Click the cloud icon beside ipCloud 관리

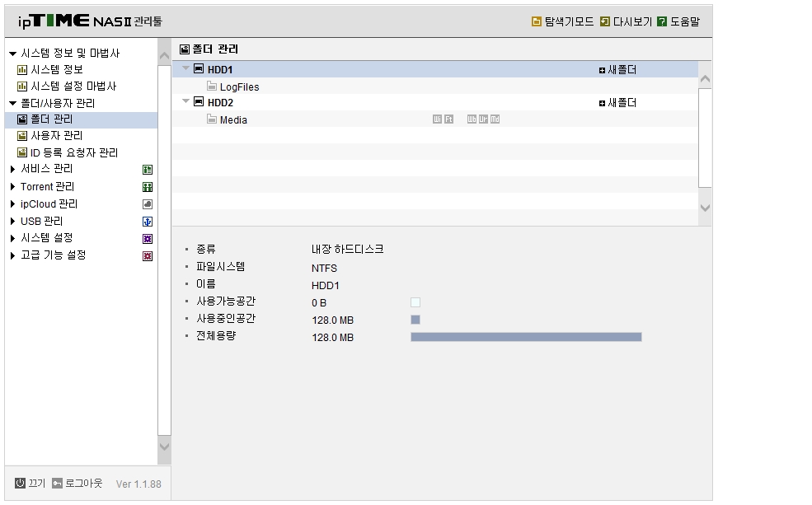(148, 204)
